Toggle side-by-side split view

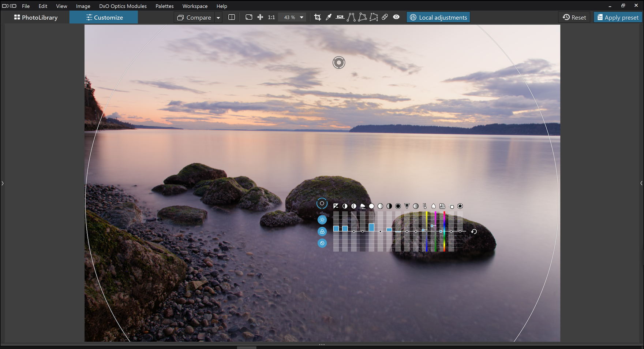pos(232,17)
